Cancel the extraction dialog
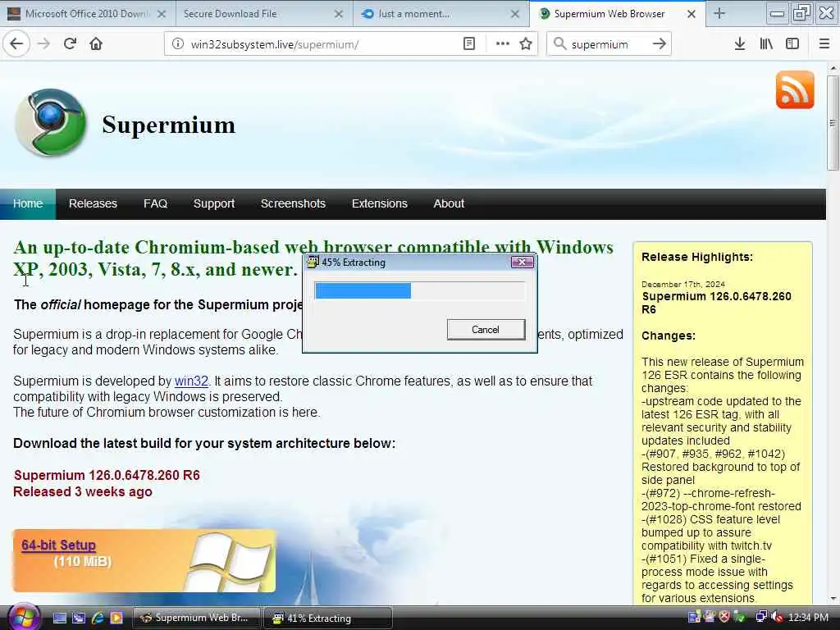 tap(486, 330)
